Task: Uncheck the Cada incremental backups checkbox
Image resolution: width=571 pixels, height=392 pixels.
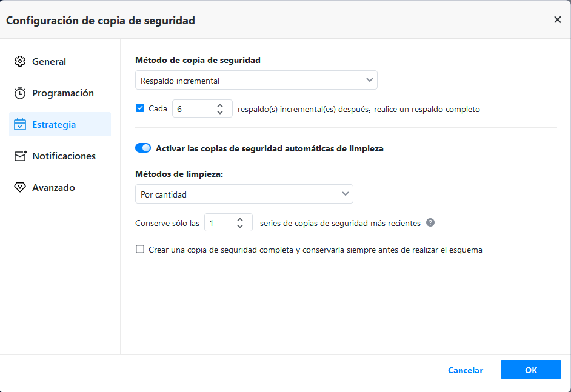Action: tap(140, 108)
